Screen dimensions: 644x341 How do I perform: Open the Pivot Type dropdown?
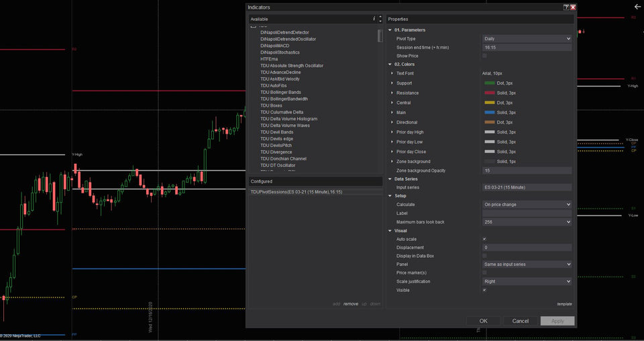pyautogui.click(x=527, y=39)
